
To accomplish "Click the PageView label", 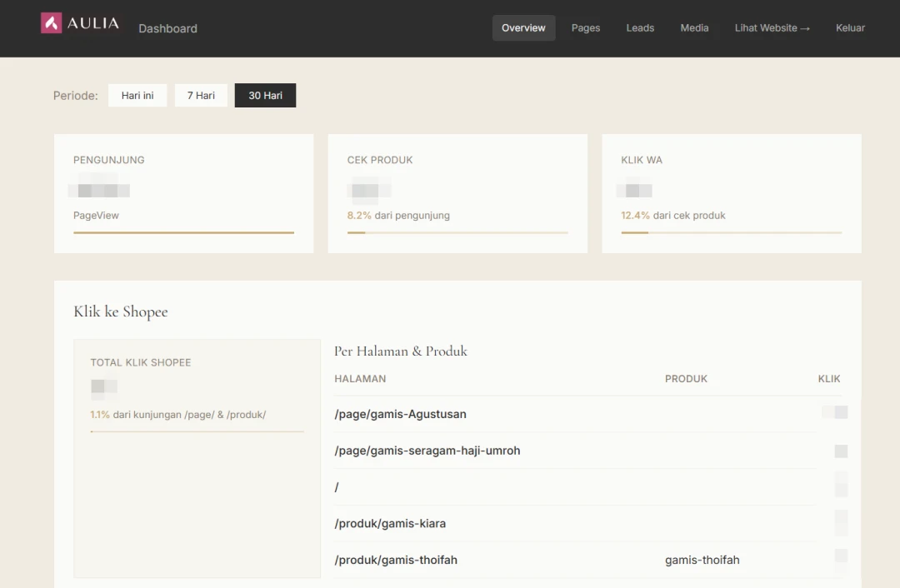I will click(x=96, y=216).
